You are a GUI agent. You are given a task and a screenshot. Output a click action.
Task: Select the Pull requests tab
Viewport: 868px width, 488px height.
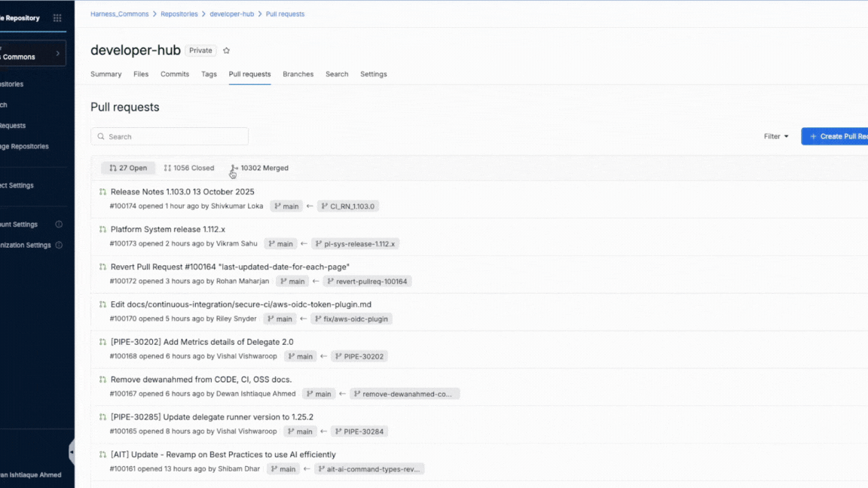click(x=249, y=74)
